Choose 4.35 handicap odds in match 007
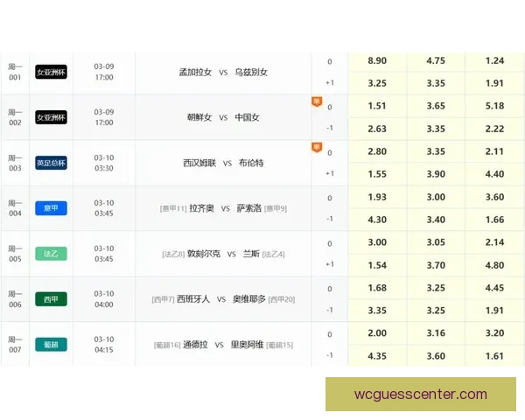 tap(377, 356)
